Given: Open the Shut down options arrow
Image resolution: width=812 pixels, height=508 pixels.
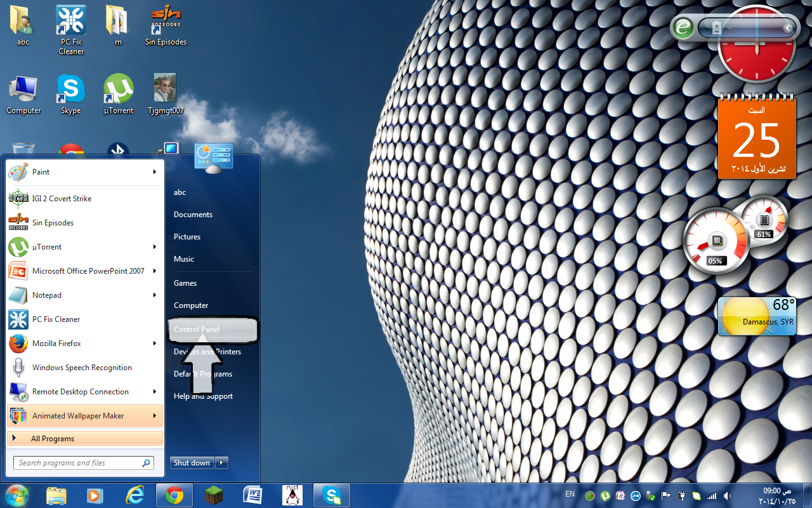Looking at the screenshot, I should 222,463.
